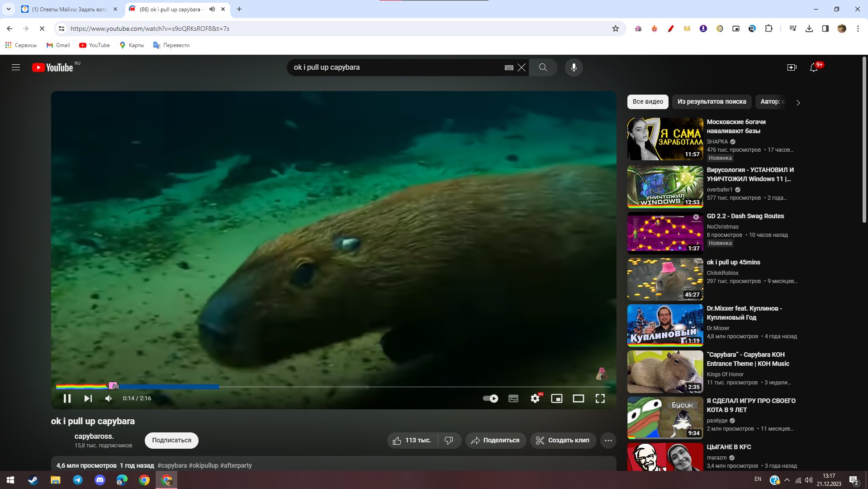Launch Steam from the taskbar
This screenshot has height=489, width=868.
33,480
